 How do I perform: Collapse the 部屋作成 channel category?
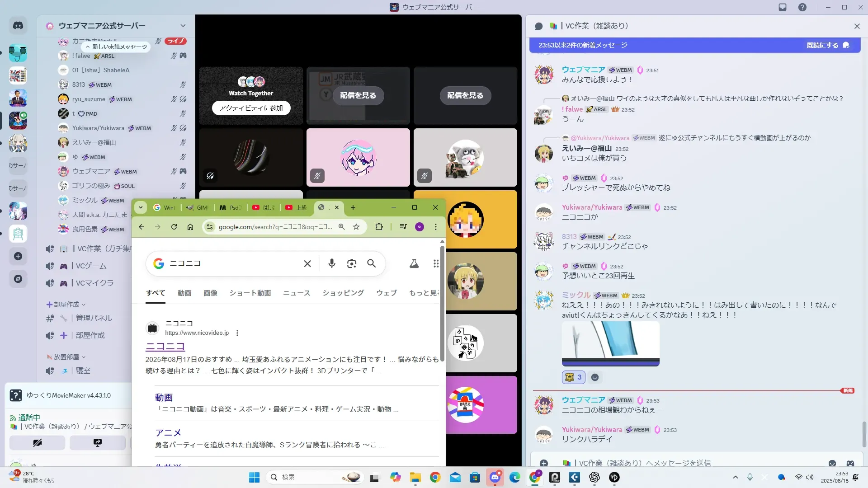[66, 305]
